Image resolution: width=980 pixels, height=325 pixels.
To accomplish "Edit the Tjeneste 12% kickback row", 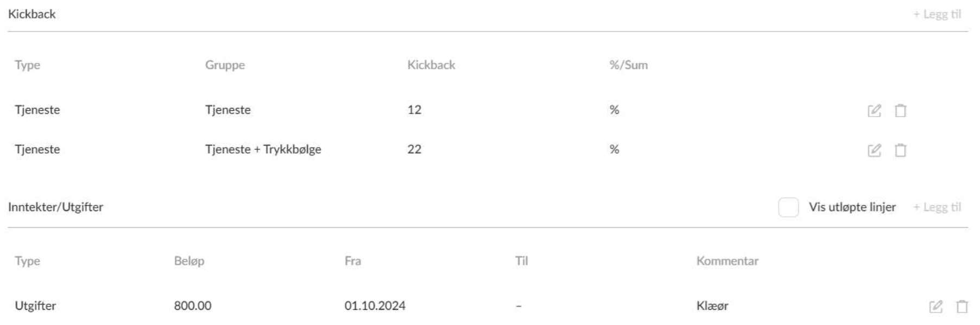I will (x=874, y=111).
